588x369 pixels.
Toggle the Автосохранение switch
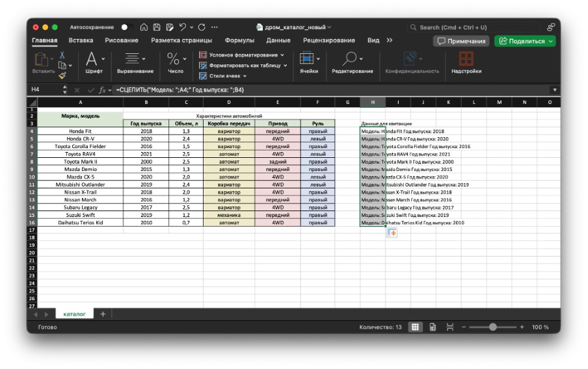pyautogui.click(x=126, y=27)
